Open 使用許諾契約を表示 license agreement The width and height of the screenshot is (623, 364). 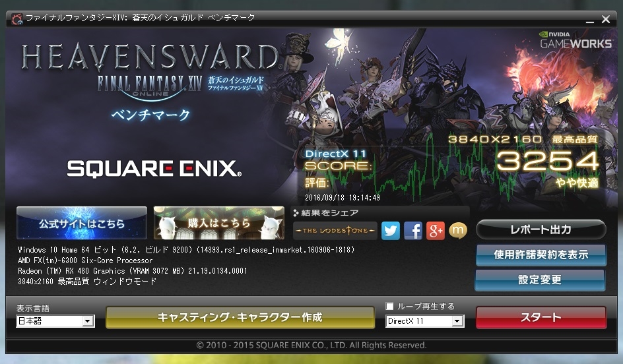tap(541, 255)
